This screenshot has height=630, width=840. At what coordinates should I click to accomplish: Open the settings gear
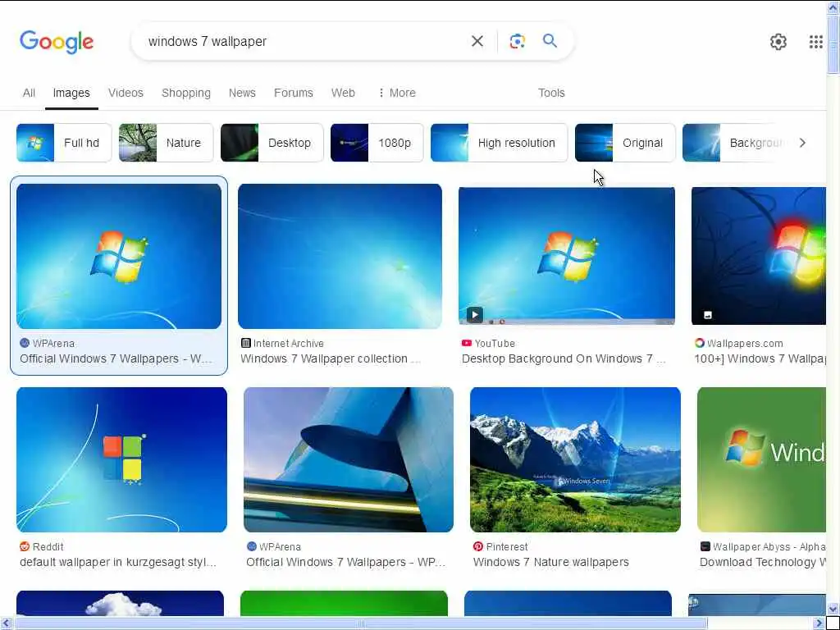click(x=778, y=42)
